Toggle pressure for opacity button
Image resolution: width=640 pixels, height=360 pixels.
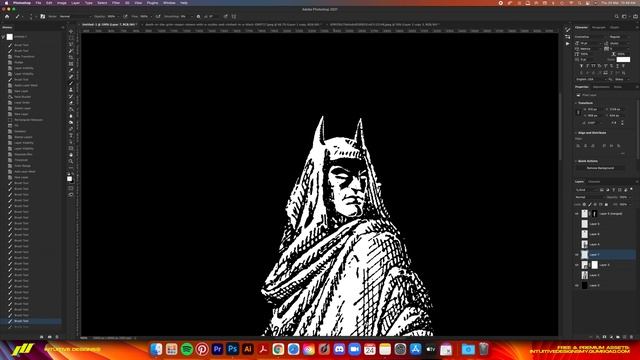tap(125, 16)
